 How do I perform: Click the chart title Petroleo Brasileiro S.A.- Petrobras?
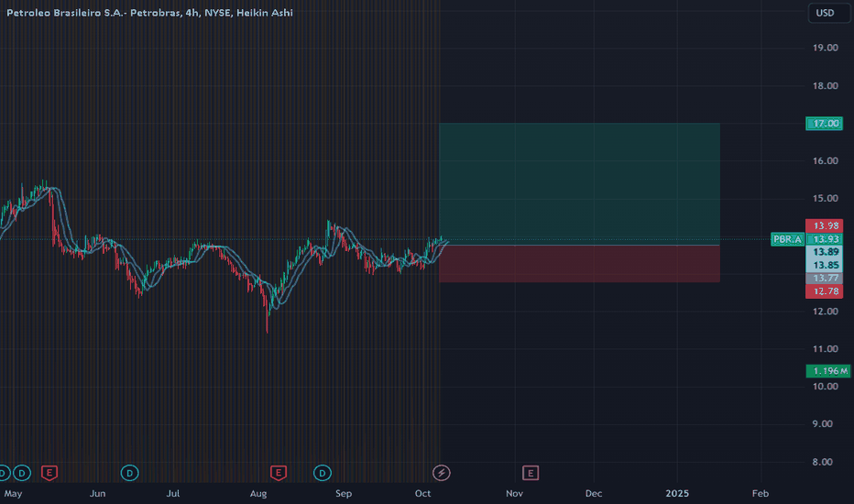93,13
